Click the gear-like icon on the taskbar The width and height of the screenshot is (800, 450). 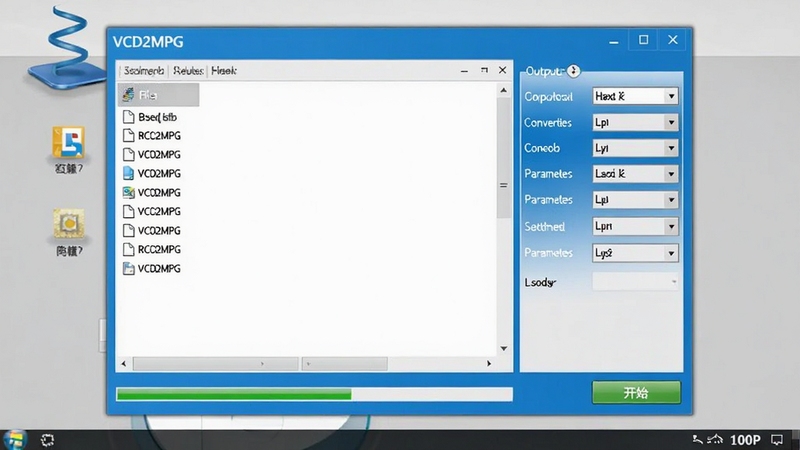(47, 440)
